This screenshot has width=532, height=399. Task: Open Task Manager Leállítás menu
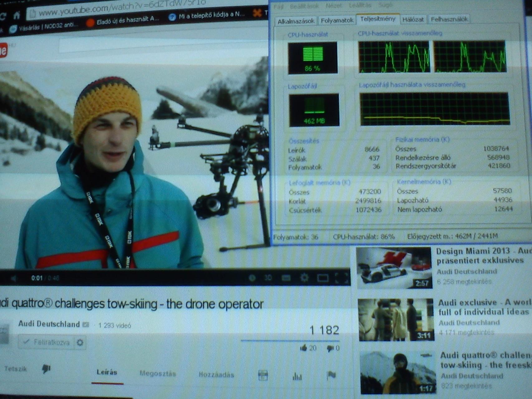360,5
